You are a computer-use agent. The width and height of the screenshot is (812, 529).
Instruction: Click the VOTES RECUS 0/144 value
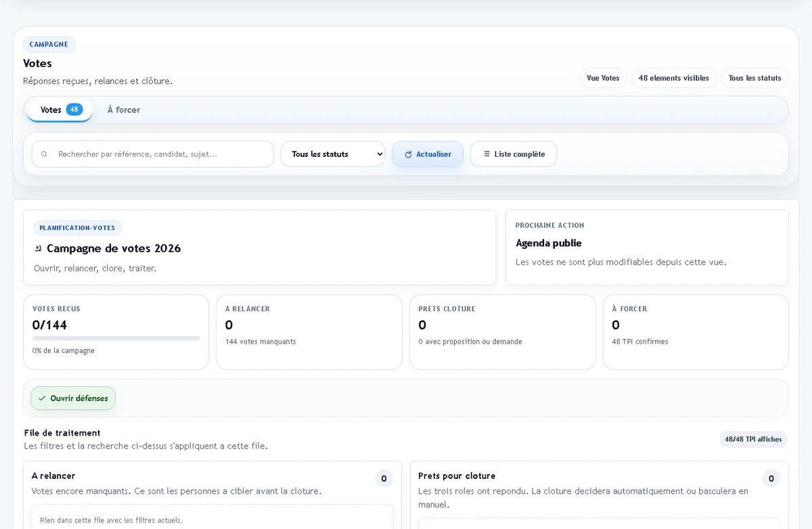pos(49,325)
